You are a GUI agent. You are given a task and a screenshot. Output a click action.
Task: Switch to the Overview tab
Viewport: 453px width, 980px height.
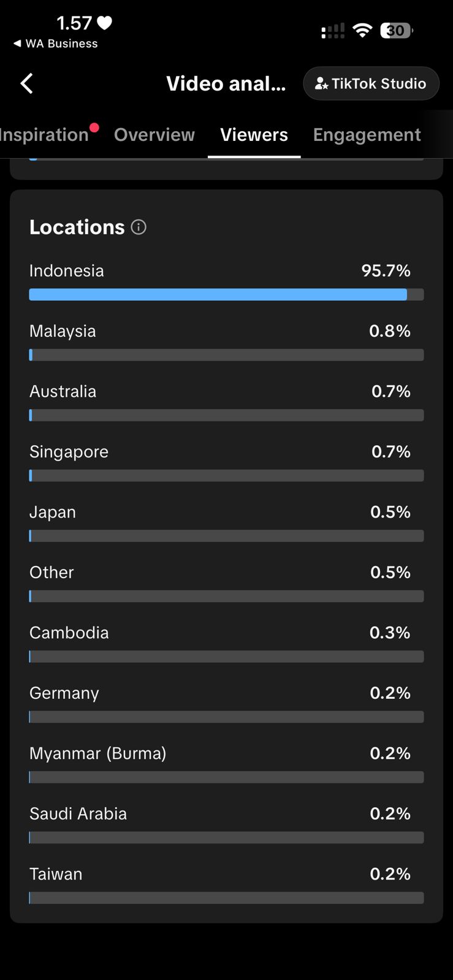tap(154, 135)
